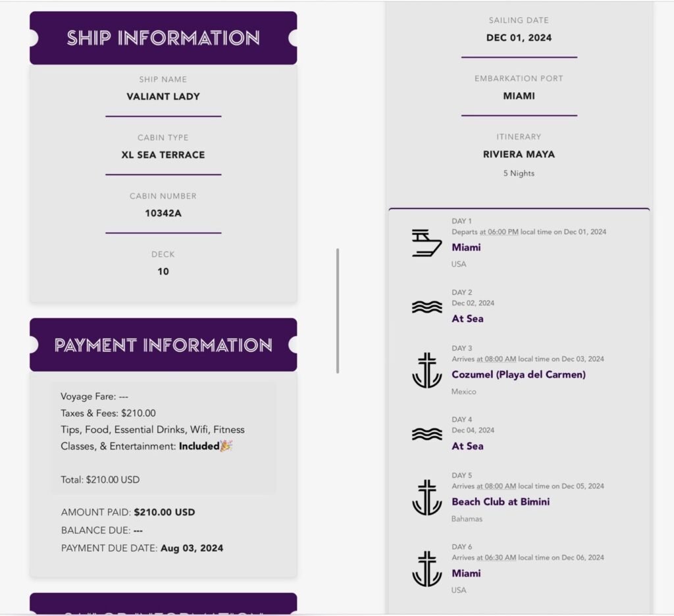Click the anchor icon for Day 6 Miami
Viewport: 674px width, 616px height.
(427, 569)
